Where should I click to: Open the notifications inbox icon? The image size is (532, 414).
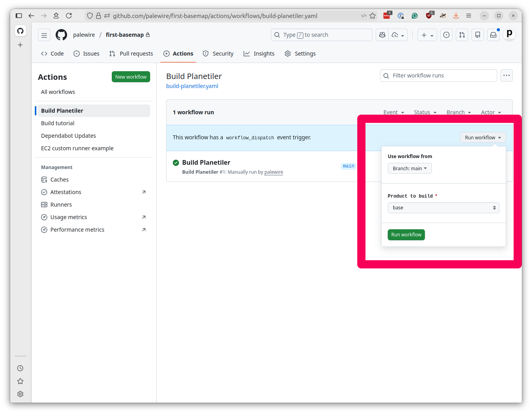(493, 35)
